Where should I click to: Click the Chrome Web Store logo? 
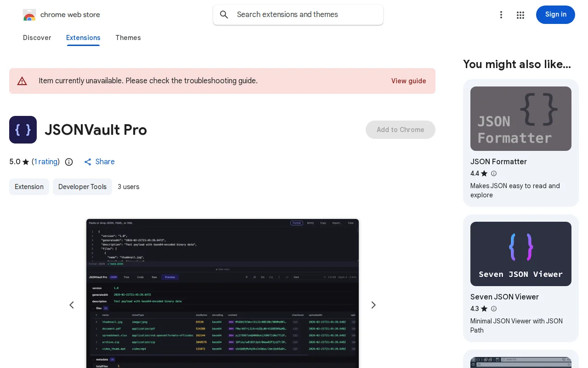click(29, 15)
